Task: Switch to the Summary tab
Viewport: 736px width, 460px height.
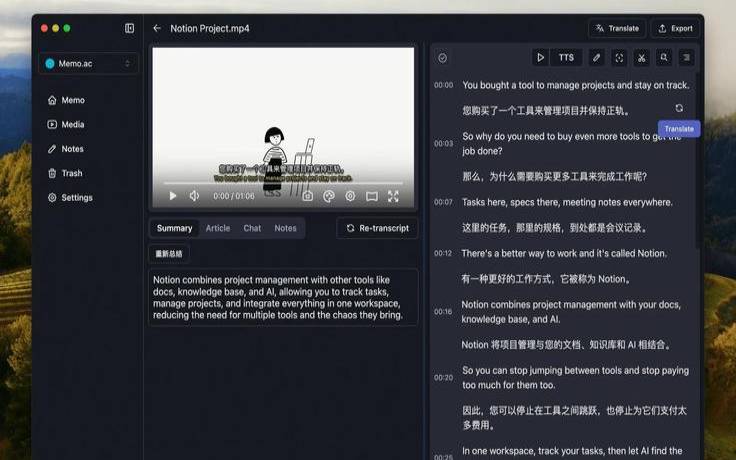Action: 175,228
